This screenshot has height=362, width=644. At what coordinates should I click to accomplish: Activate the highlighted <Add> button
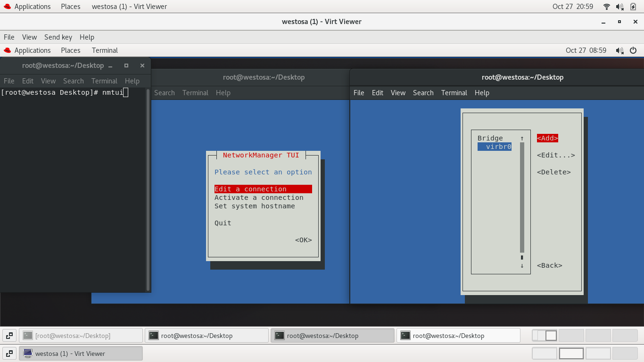tap(546, 138)
